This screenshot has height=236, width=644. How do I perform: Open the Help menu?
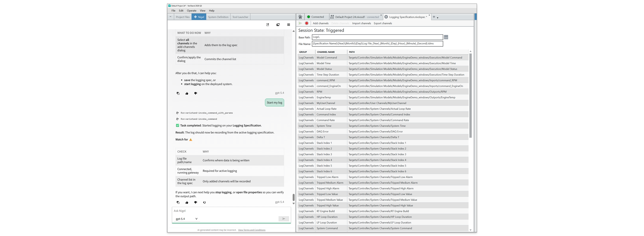click(211, 11)
